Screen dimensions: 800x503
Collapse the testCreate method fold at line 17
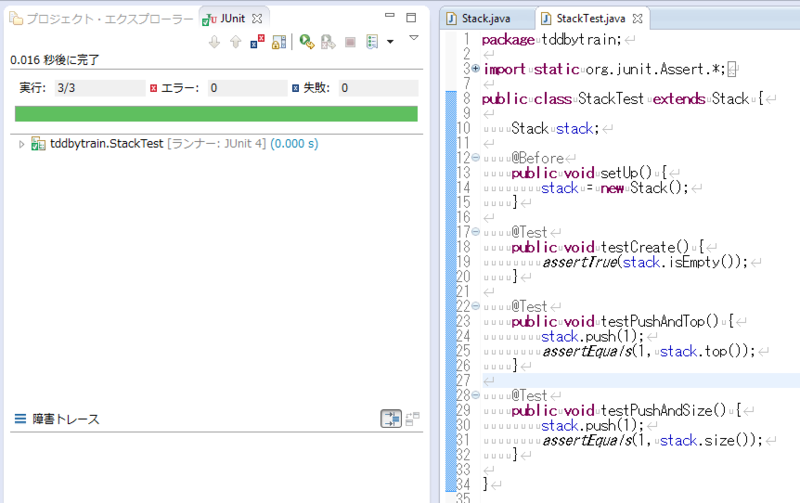coord(476,232)
